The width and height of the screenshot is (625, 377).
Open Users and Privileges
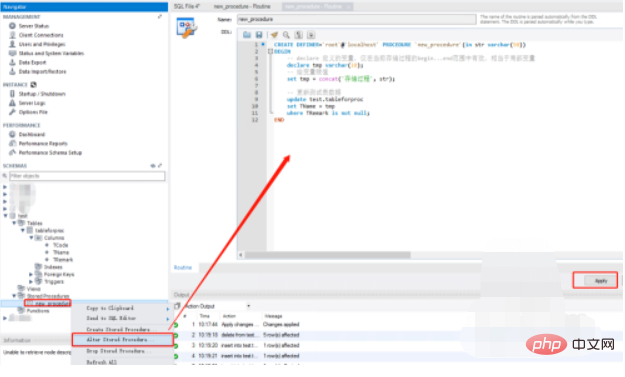coord(42,44)
